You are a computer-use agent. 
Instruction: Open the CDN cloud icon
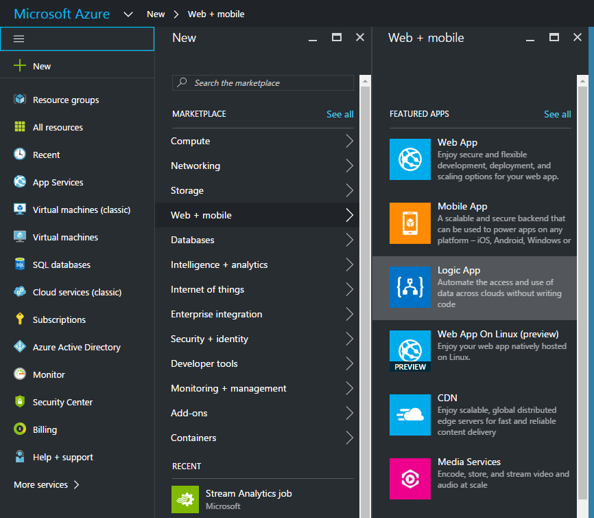(x=410, y=415)
